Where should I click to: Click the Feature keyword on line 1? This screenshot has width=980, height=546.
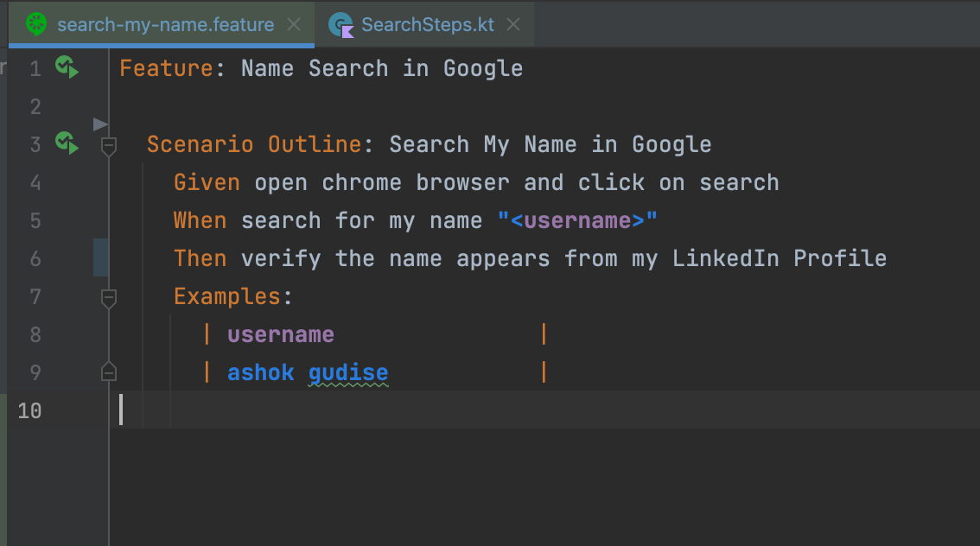166,68
